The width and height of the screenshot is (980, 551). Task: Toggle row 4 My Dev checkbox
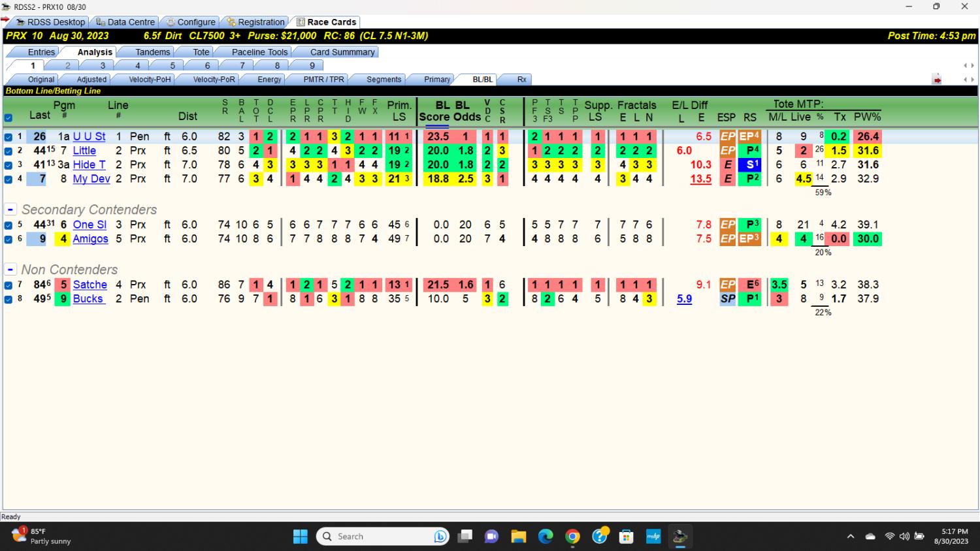click(x=8, y=179)
